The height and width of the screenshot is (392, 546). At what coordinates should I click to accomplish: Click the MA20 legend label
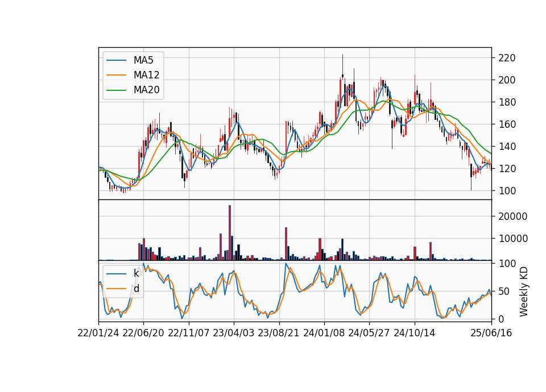point(146,90)
